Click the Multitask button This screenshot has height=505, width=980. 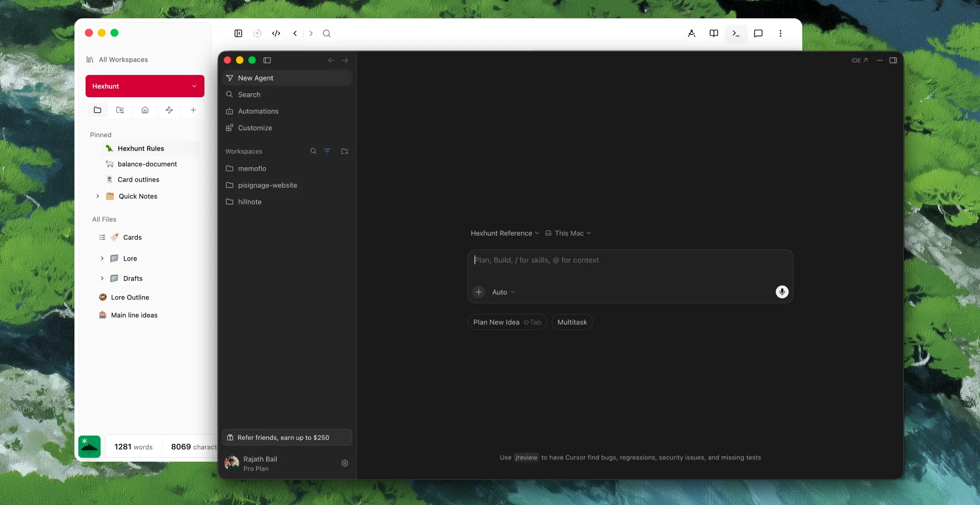[572, 322]
